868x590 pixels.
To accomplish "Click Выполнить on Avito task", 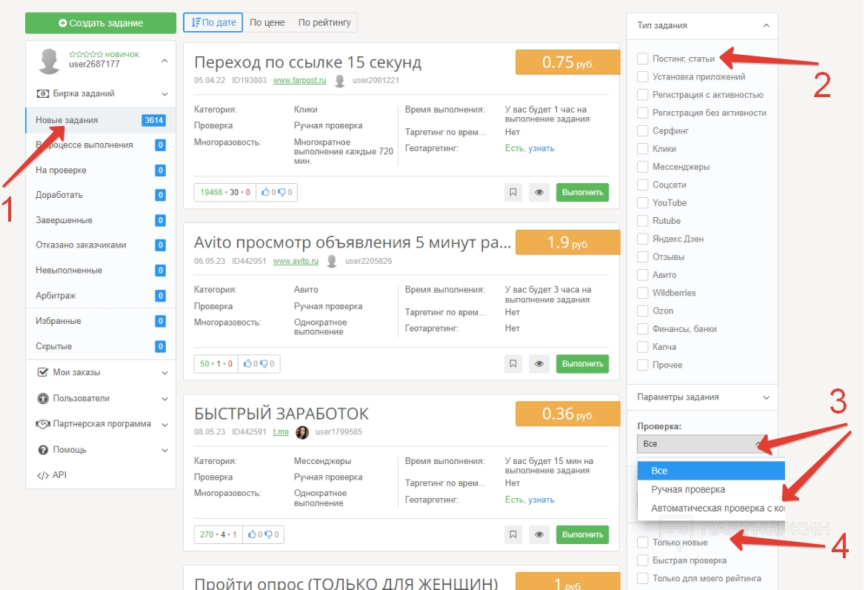I will 582,364.
